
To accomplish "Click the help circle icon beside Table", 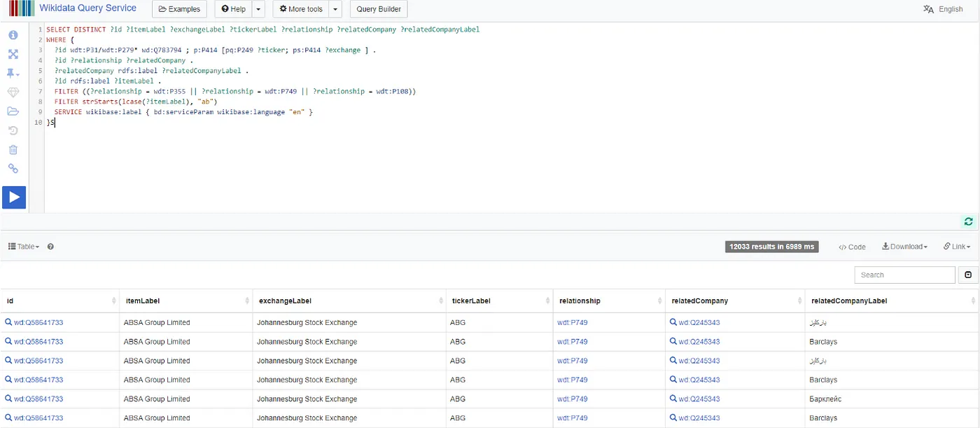I will pyautogui.click(x=50, y=247).
